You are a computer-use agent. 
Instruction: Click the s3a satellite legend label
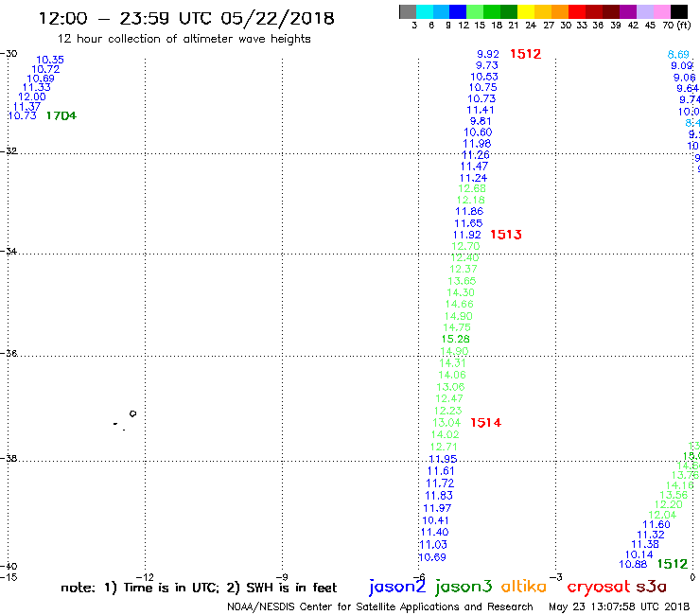(x=651, y=587)
